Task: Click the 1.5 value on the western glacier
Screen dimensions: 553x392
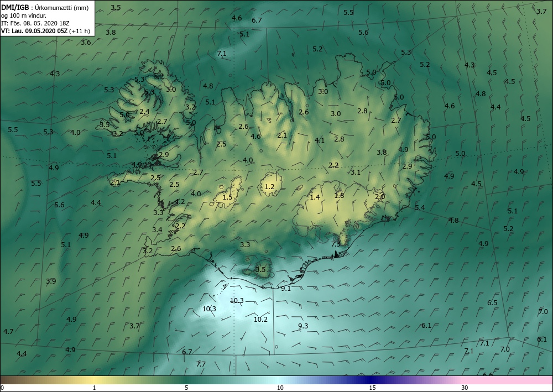Action: pos(228,197)
